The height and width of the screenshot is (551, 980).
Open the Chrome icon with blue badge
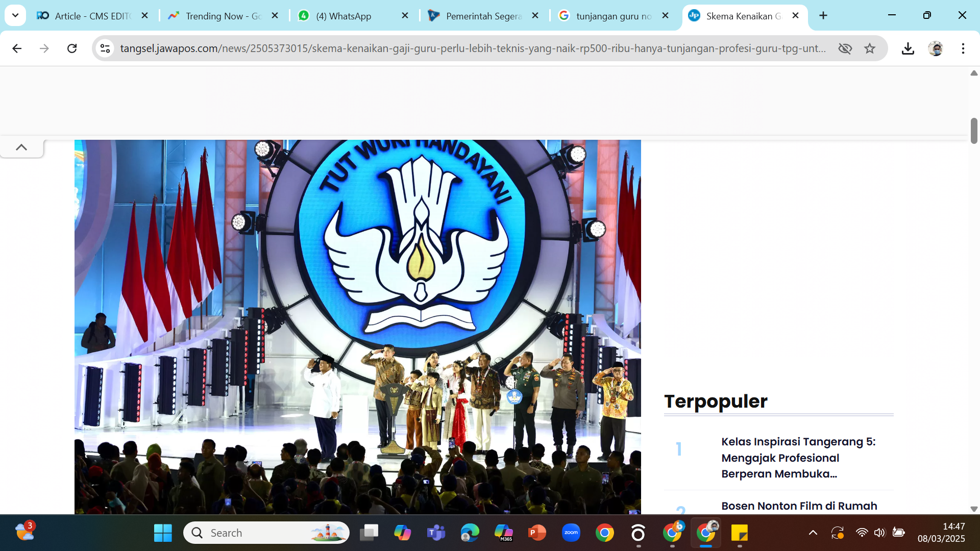(672, 533)
